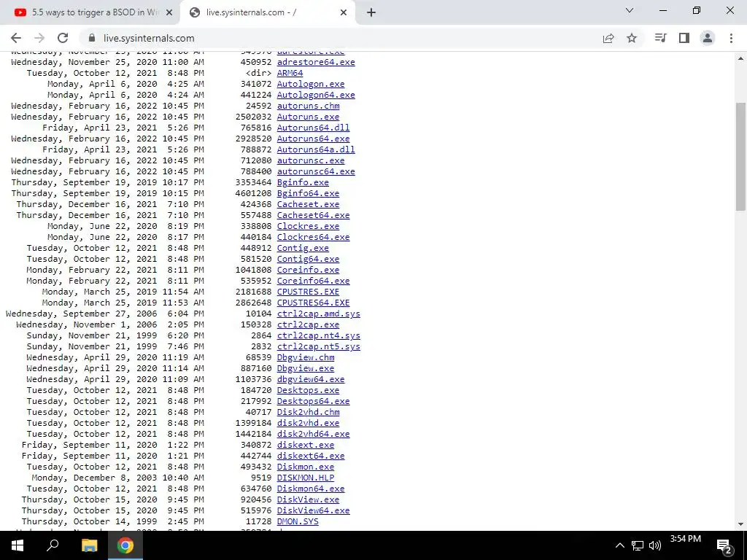Screen dimensions: 747x560
Task: Close the live.sysinternals.com tab
Action: coord(344,13)
